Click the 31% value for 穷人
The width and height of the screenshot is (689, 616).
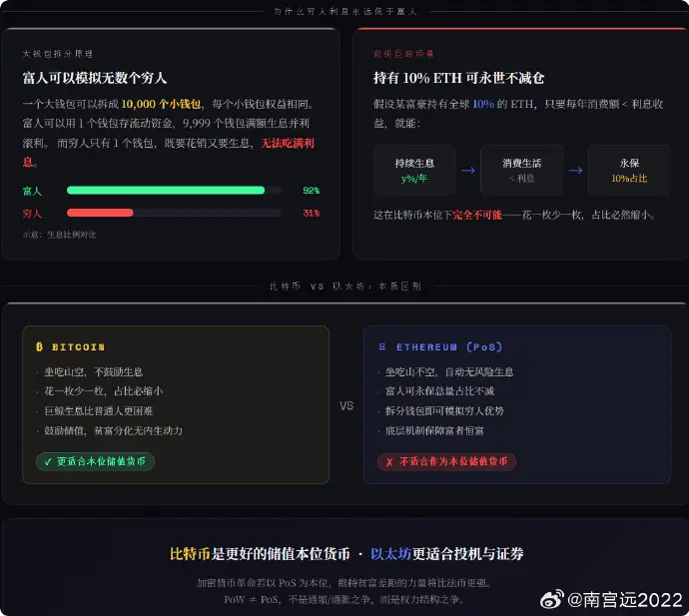click(x=312, y=213)
